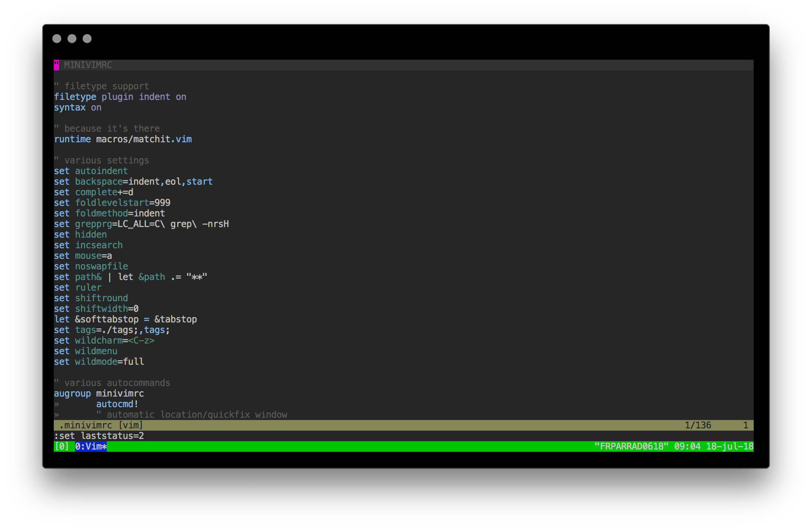812x529 pixels.
Task: Click the runtime macros/matchit.vim line
Action: click(123, 139)
